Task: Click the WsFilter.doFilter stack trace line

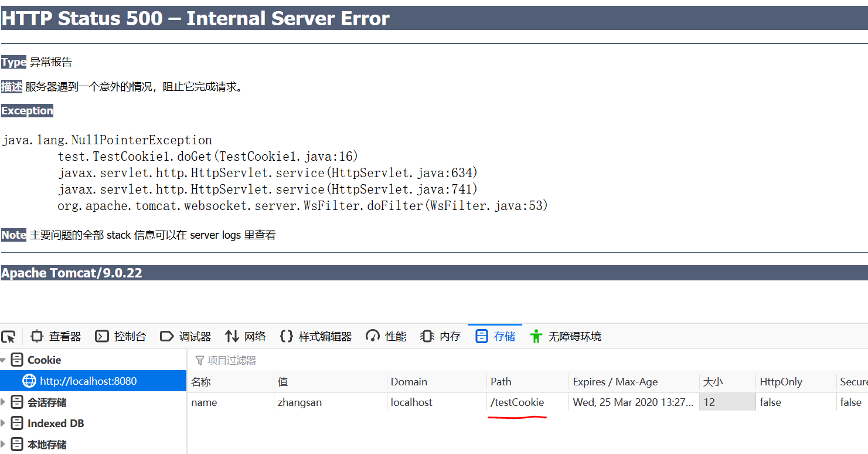Action: coord(302,206)
